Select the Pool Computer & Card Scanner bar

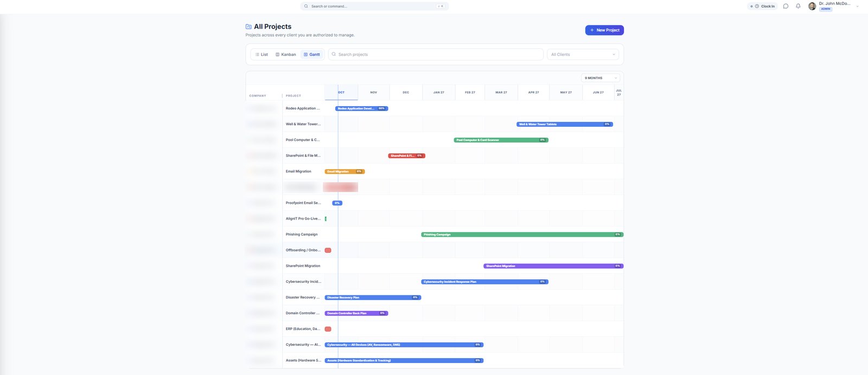click(501, 140)
